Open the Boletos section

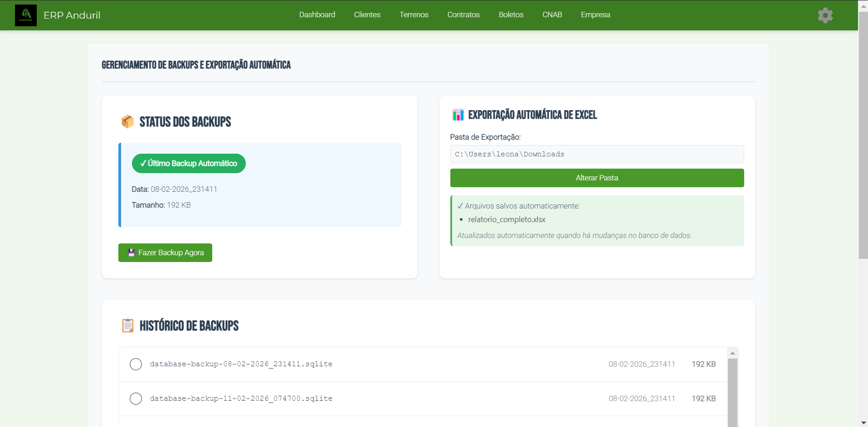(511, 15)
